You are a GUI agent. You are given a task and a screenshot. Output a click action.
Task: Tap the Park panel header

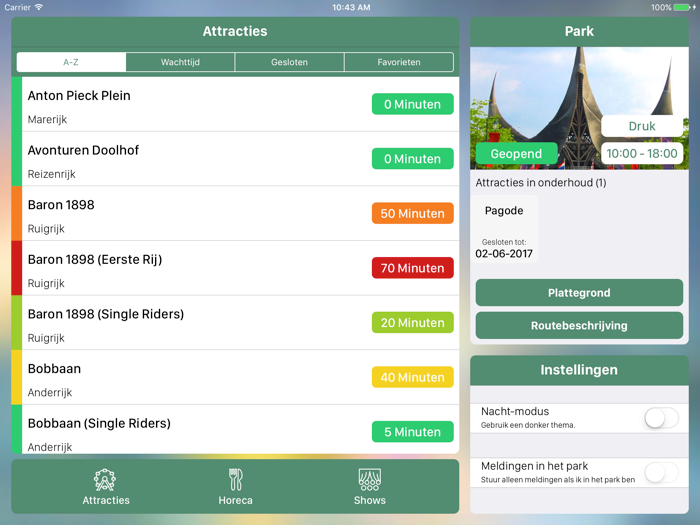click(x=579, y=31)
